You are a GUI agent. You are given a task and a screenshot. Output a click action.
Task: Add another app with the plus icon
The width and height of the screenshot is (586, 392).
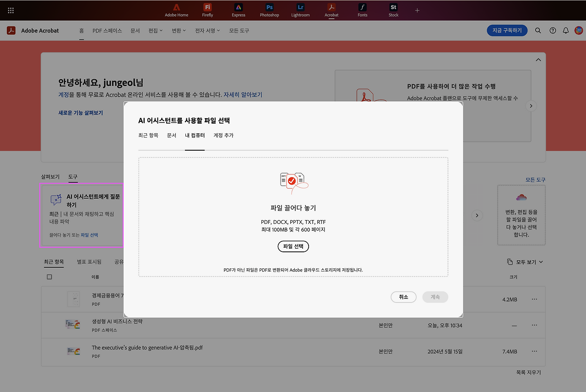[417, 10]
